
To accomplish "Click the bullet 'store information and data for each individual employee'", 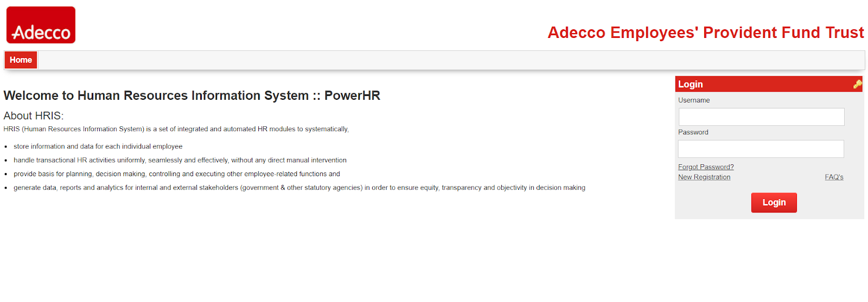I will [98, 146].
